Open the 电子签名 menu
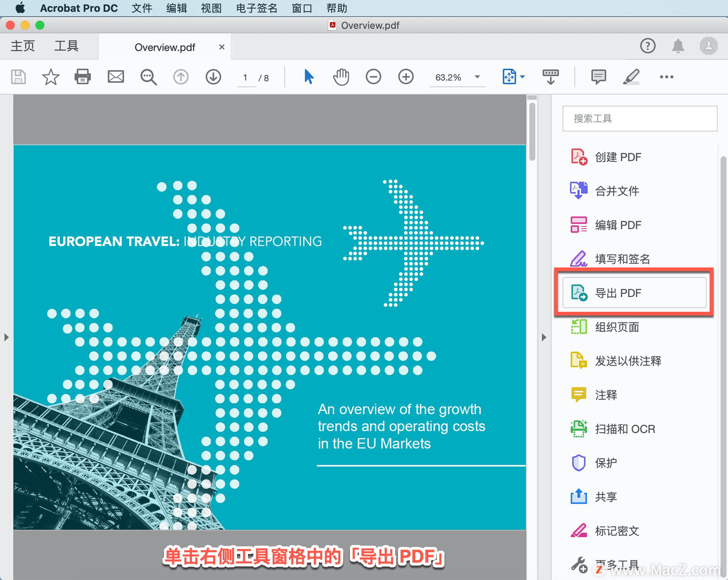This screenshot has width=728, height=580. tap(256, 8)
